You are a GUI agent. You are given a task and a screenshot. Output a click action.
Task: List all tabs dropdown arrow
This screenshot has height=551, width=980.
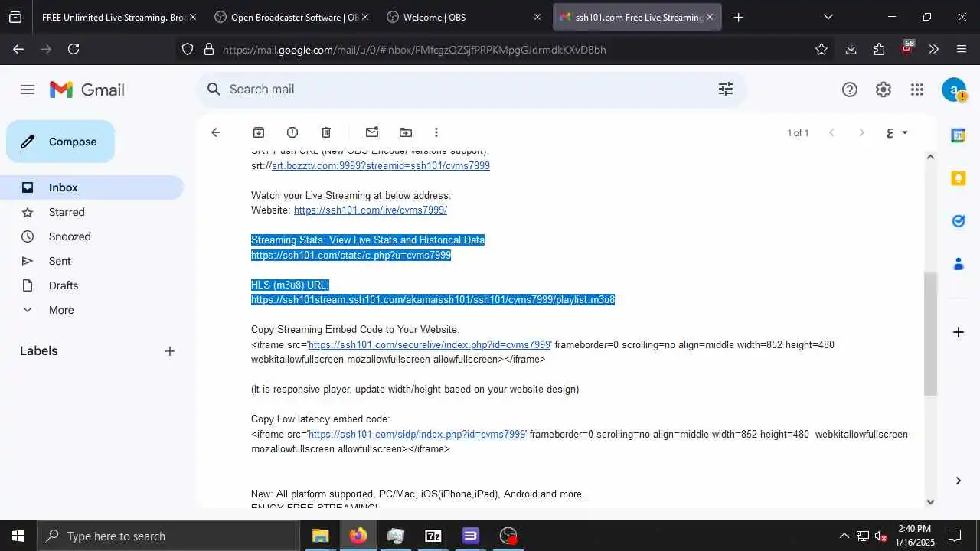point(828,17)
